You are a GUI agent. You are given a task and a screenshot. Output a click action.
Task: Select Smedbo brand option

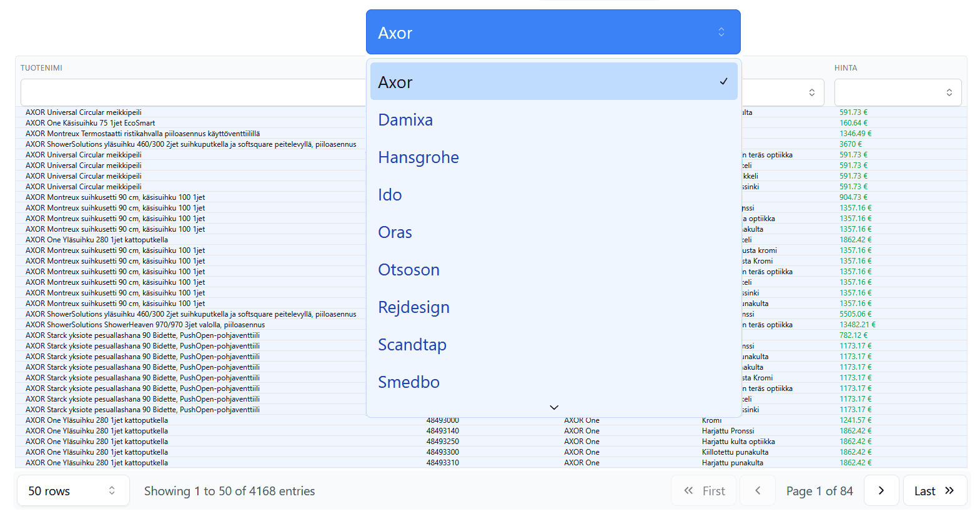pos(408,382)
